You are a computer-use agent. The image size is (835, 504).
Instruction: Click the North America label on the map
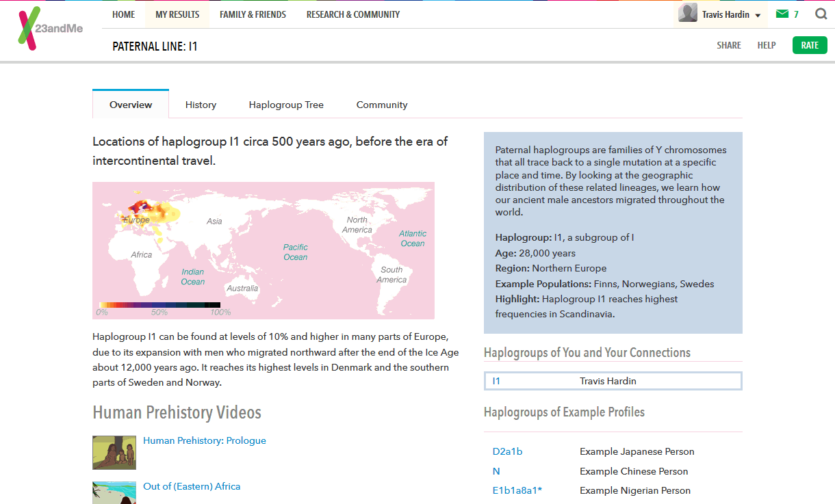click(358, 224)
